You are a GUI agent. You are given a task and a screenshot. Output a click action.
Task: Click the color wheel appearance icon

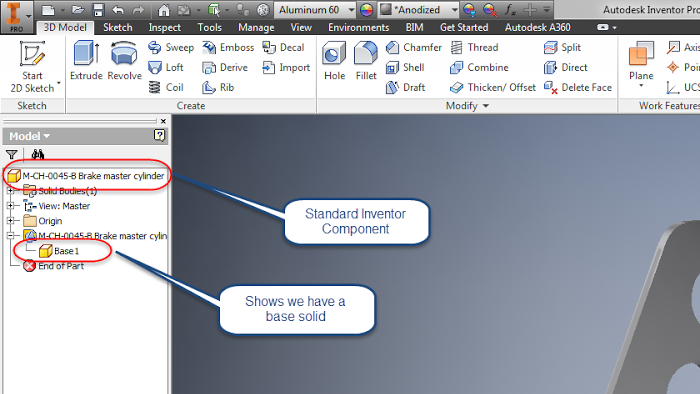point(367,10)
